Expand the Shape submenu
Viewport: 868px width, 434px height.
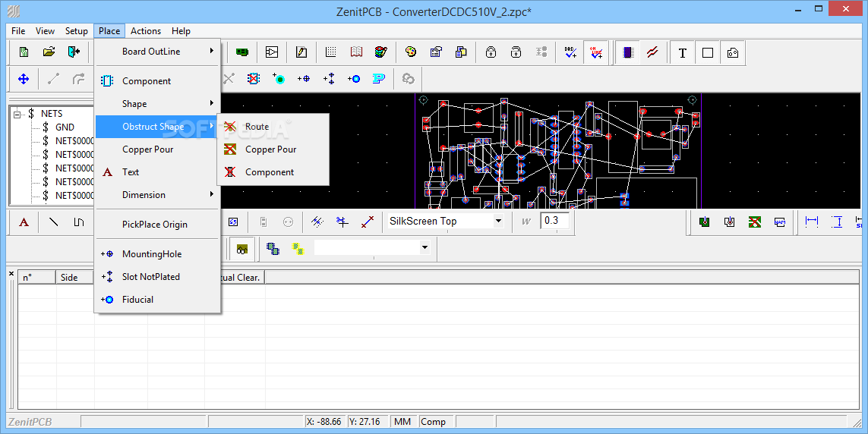tap(158, 103)
